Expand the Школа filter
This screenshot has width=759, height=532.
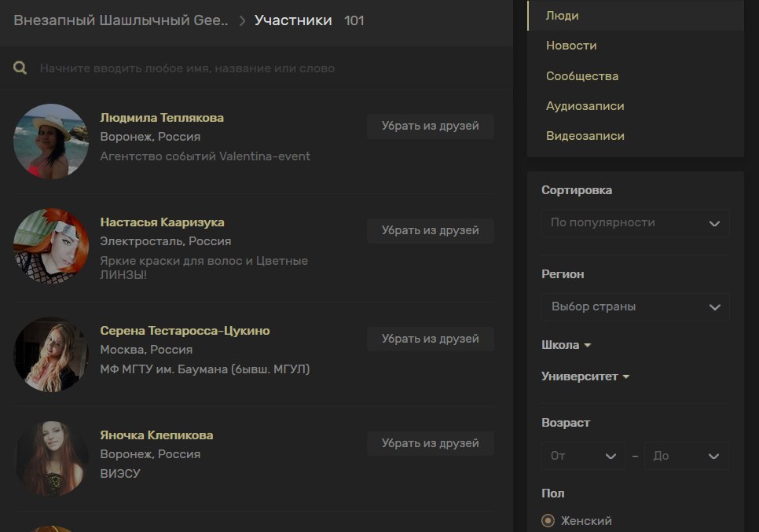click(x=566, y=345)
